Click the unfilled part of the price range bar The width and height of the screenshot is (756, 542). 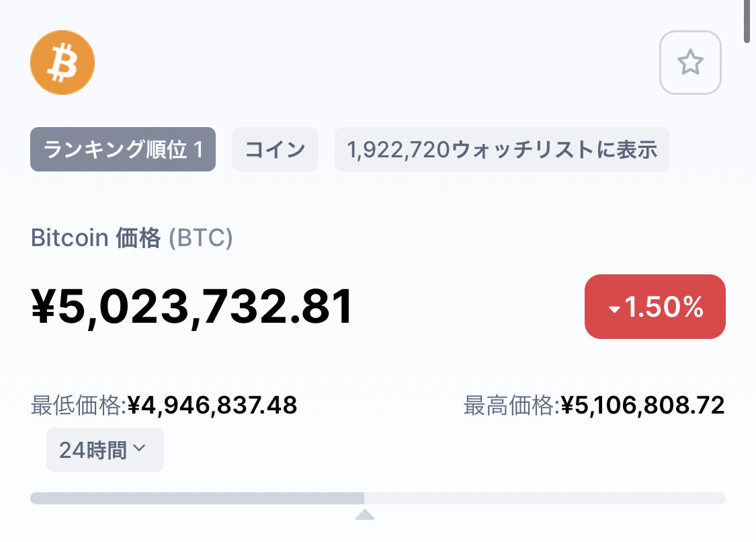(544, 498)
